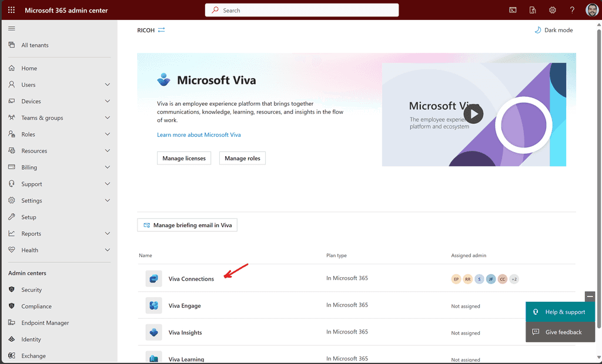Sort by Name column header

point(146,255)
